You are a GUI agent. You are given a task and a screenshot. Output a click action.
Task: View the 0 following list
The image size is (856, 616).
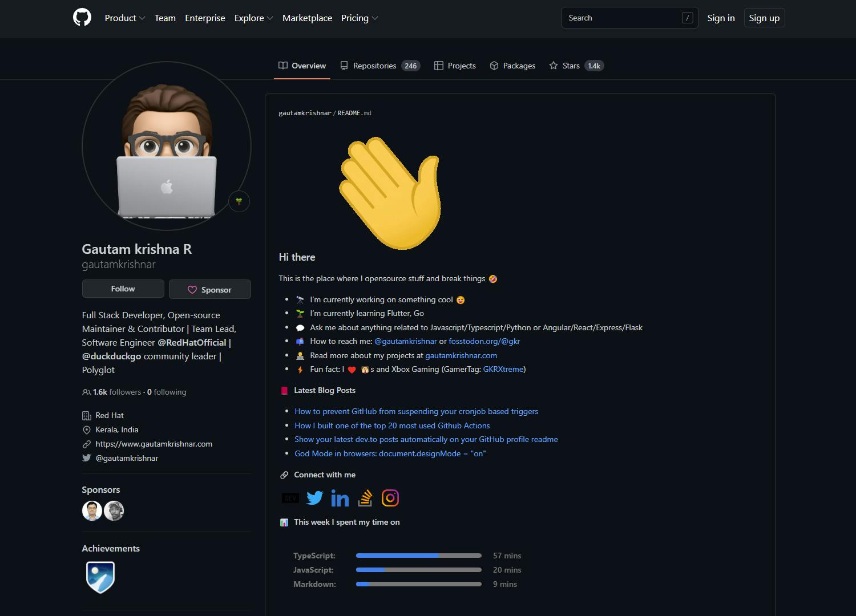point(167,392)
